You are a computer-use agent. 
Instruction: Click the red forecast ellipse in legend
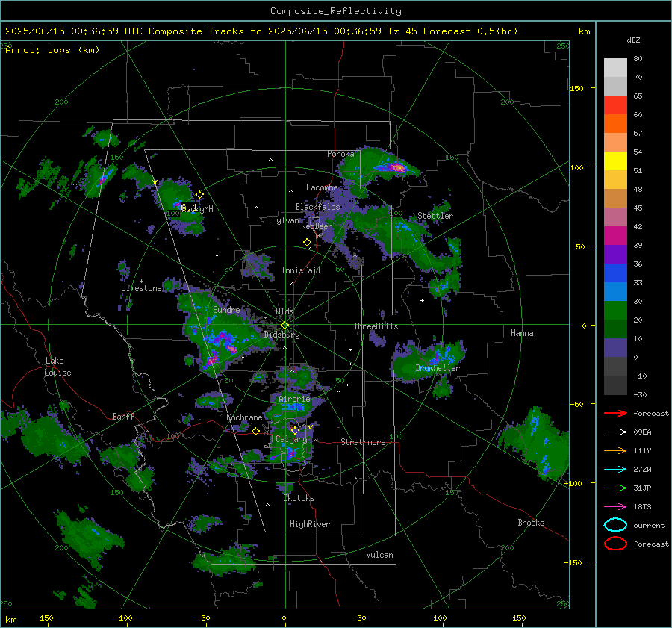(615, 544)
